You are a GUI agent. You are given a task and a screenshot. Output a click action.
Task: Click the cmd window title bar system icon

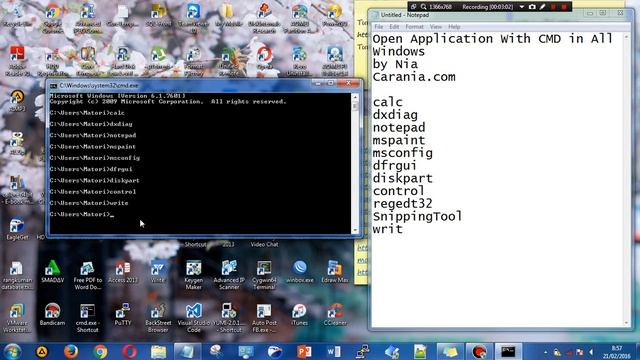coord(53,86)
